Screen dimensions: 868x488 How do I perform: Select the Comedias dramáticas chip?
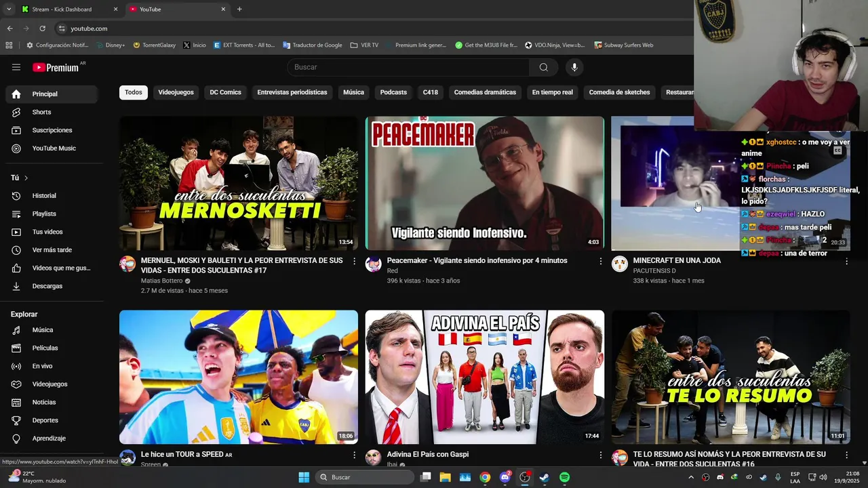click(485, 92)
